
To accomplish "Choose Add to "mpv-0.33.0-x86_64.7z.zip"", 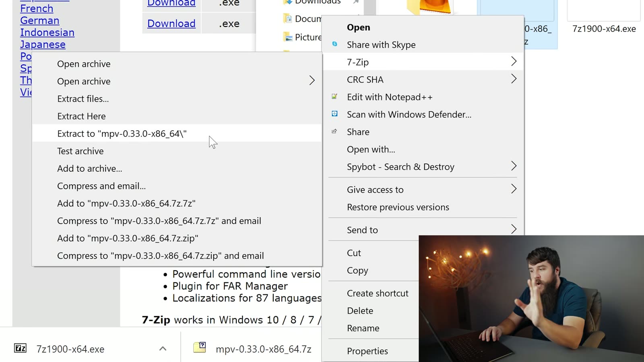I will click(177, 238).
